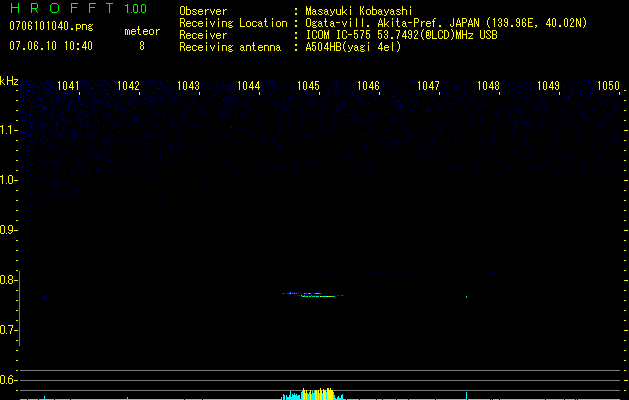Click the 1045 time axis label

click(x=308, y=86)
